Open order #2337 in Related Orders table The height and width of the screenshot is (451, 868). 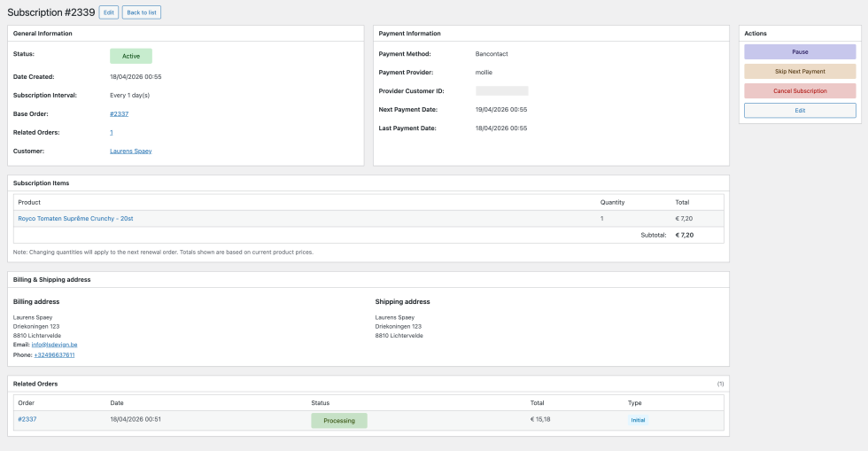27,419
